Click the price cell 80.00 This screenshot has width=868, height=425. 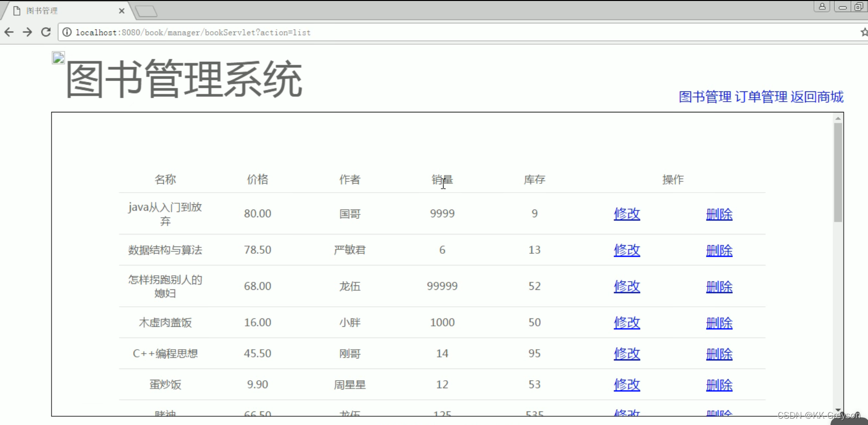tap(258, 213)
